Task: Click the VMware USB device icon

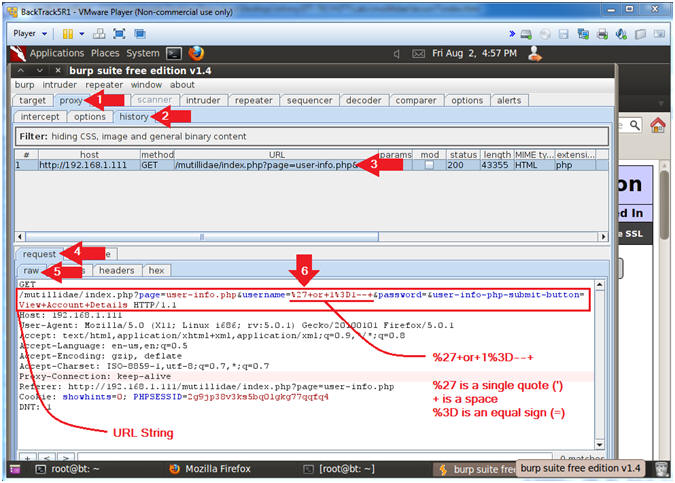Action: tap(640, 34)
